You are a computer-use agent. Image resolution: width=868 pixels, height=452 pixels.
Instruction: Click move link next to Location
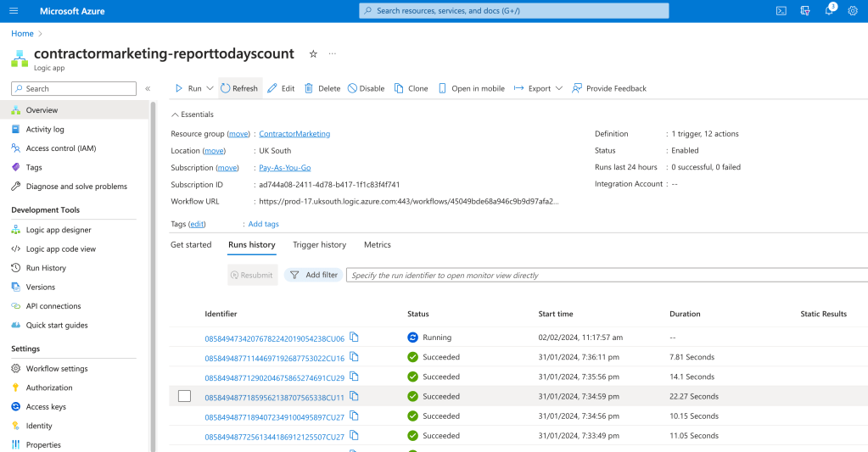(214, 150)
